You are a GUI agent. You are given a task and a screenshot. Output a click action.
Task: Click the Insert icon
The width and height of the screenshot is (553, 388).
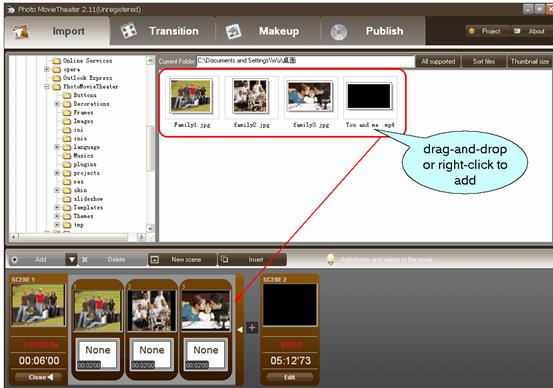pyautogui.click(x=224, y=260)
